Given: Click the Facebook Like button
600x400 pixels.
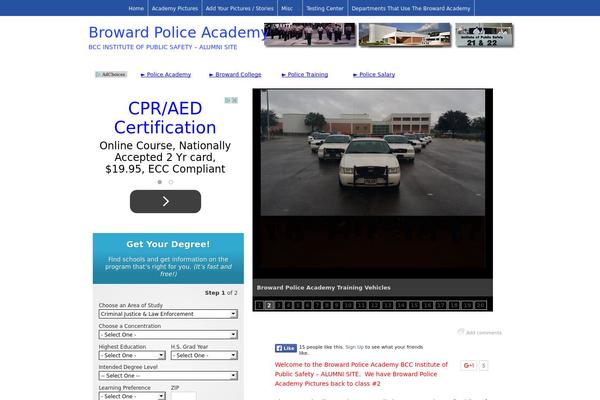Looking at the screenshot, I should coord(286,348).
